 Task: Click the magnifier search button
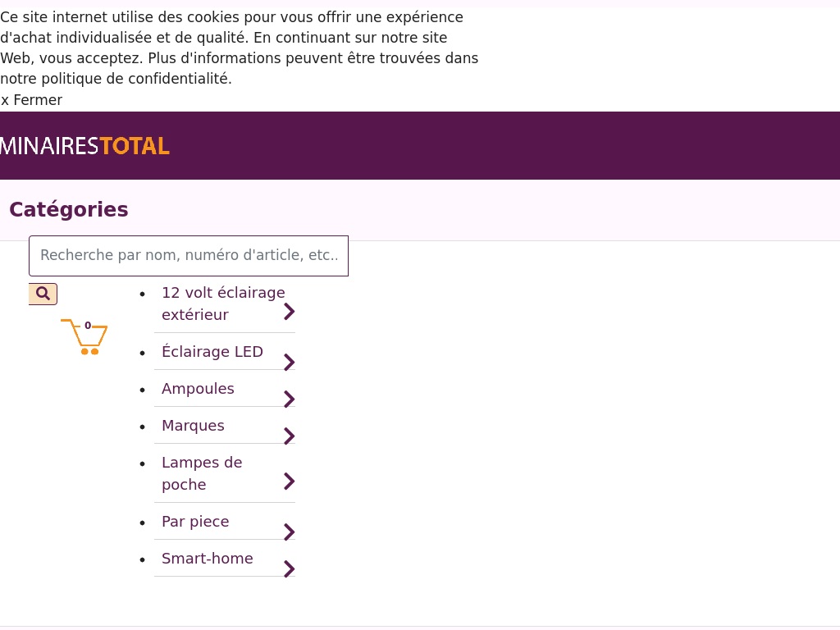pyautogui.click(x=43, y=294)
